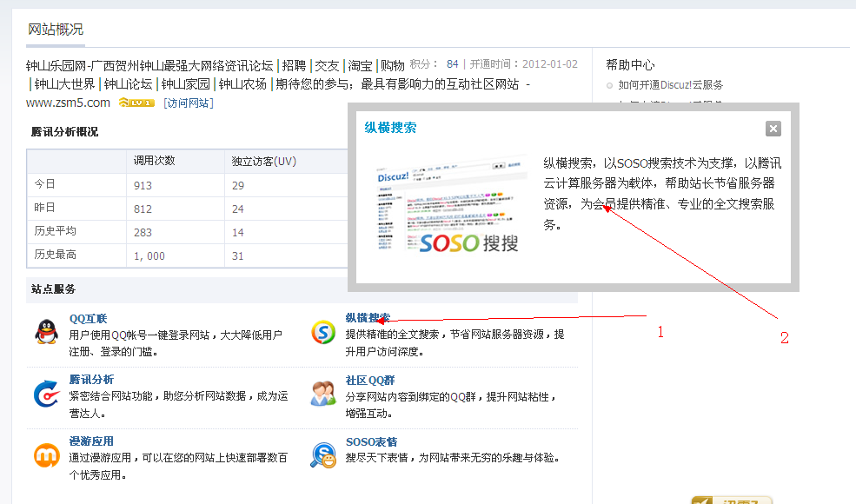Click the 历史平均 row label

click(x=55, y=231)
